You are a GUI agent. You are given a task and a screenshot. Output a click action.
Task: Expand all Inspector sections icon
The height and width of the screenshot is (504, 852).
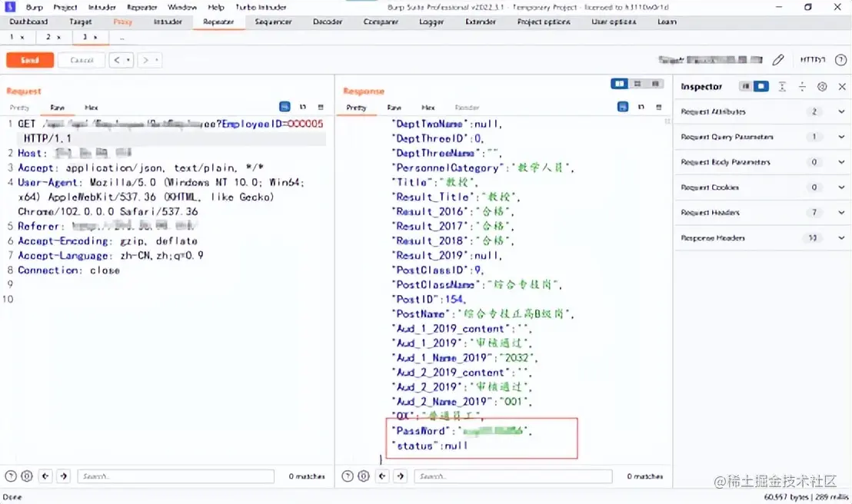[x=782, y=86]
